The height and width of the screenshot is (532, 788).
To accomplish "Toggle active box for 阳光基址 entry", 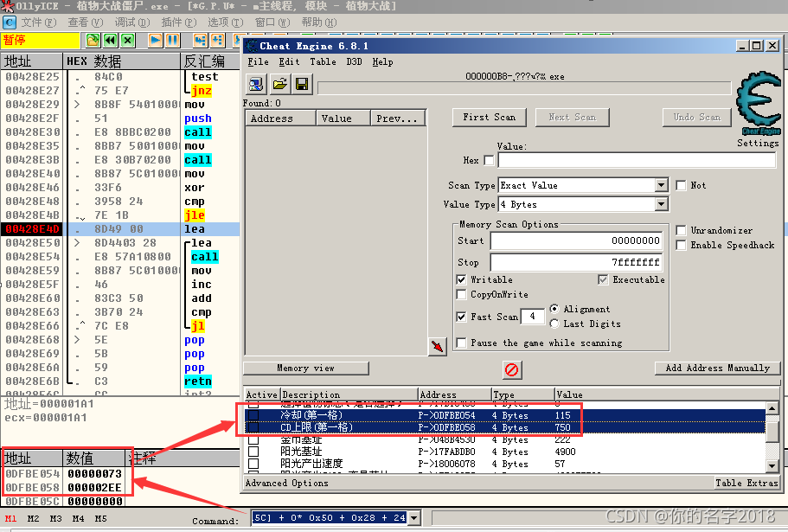I will 253,452.
